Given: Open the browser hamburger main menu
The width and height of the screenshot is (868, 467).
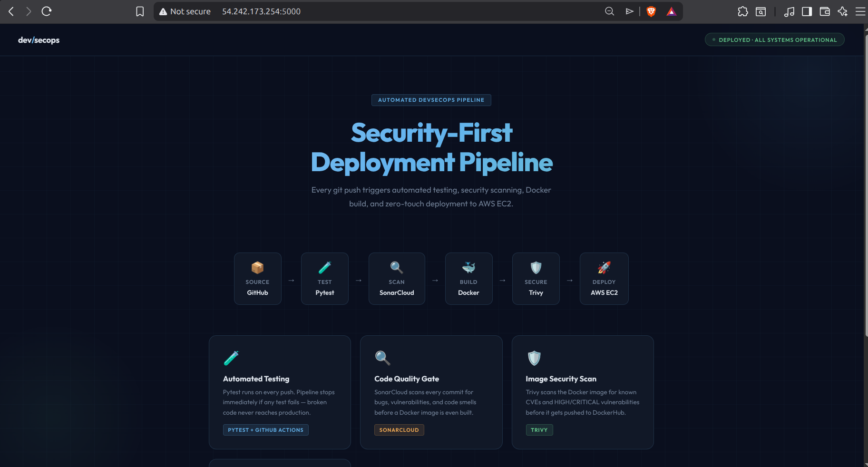Looking at the screenshot, I should pyautogui.click(x=860, y=11).
